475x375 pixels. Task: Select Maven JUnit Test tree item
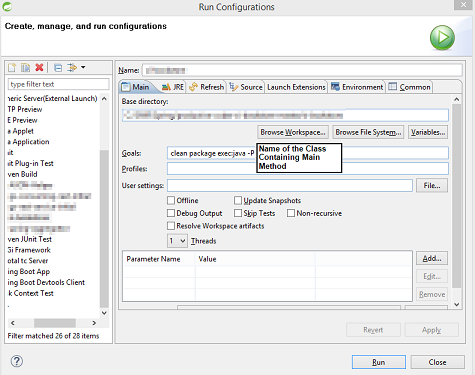[29, 239]
